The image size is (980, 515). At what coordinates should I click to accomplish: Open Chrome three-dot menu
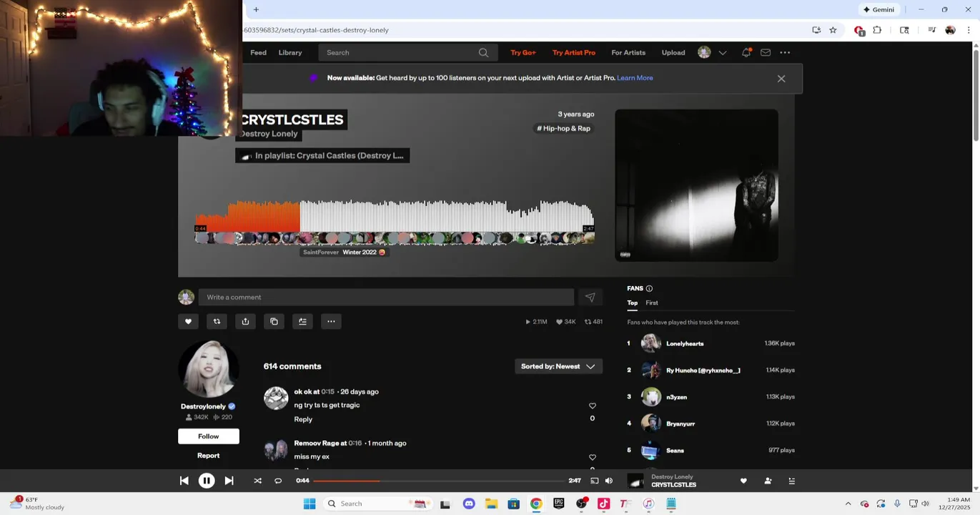[x=969, y=30]
